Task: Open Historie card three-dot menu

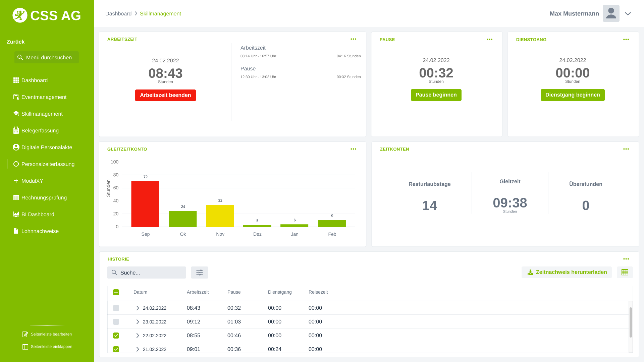Action: pos(626,259)
